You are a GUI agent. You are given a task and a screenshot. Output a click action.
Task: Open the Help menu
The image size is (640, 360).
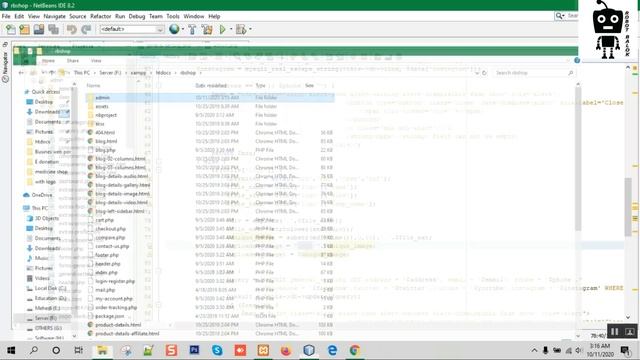point(214,16)
